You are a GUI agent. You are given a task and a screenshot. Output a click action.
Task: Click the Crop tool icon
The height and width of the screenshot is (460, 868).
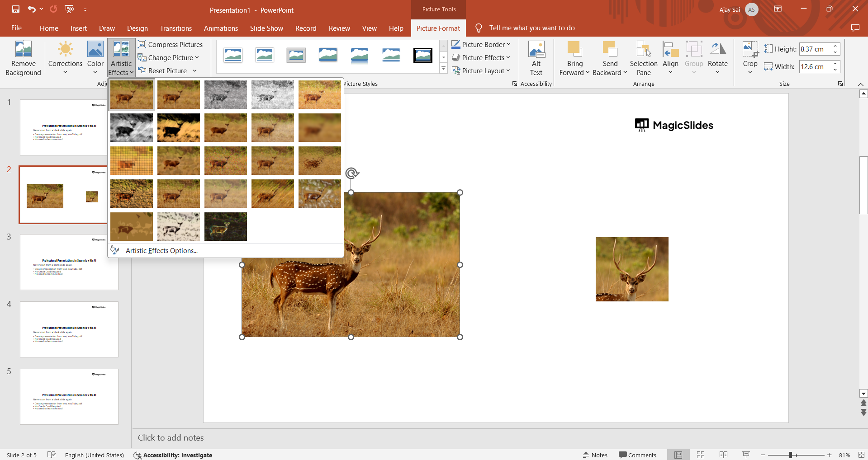750,49
